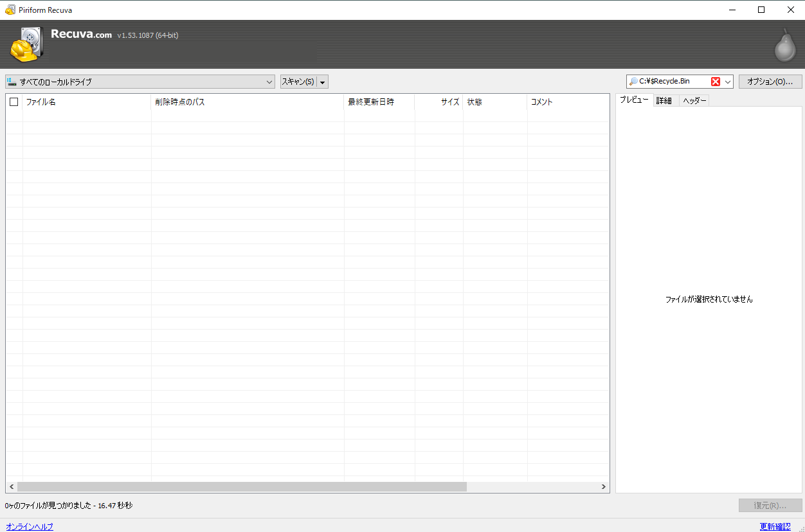The image size is (805, 532).
Task: Click the right arrow of horizontal scrollbar
Action: point(603,487)
